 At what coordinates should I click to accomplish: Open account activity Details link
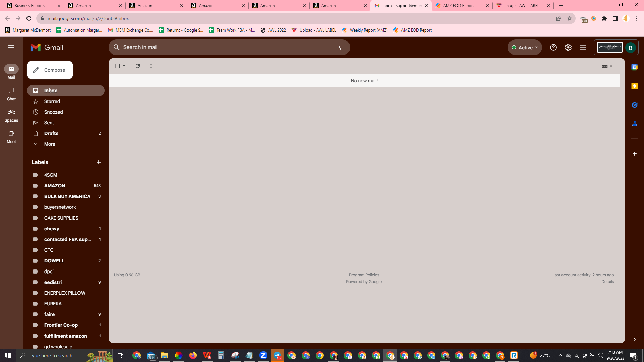[x=607, y=282]
